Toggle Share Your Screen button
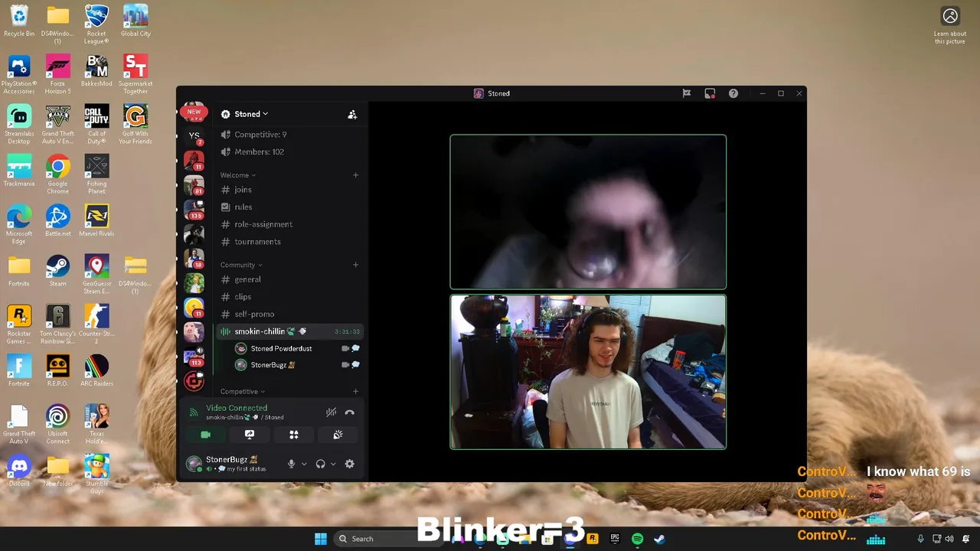 click(250, 435)
